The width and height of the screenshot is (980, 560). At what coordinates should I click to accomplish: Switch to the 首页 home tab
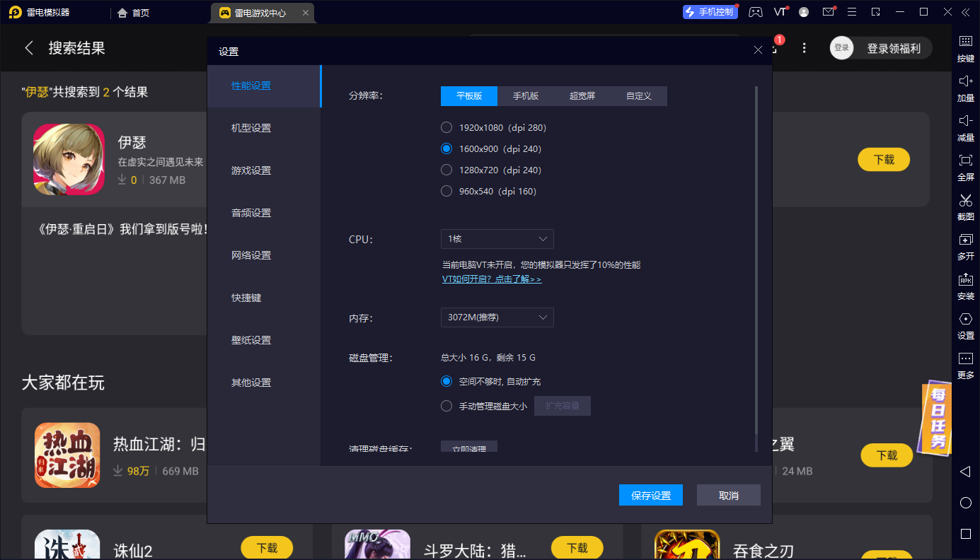tap(134, 12)
